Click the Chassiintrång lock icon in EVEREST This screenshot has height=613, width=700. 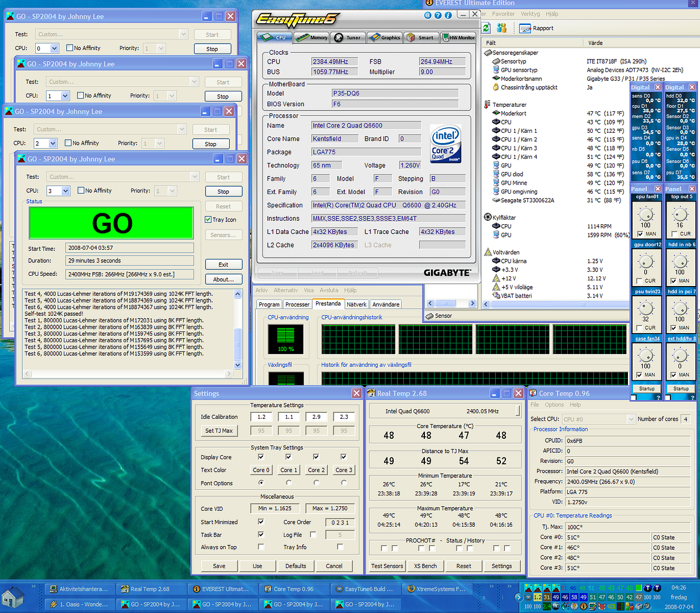tap(496, 87)
